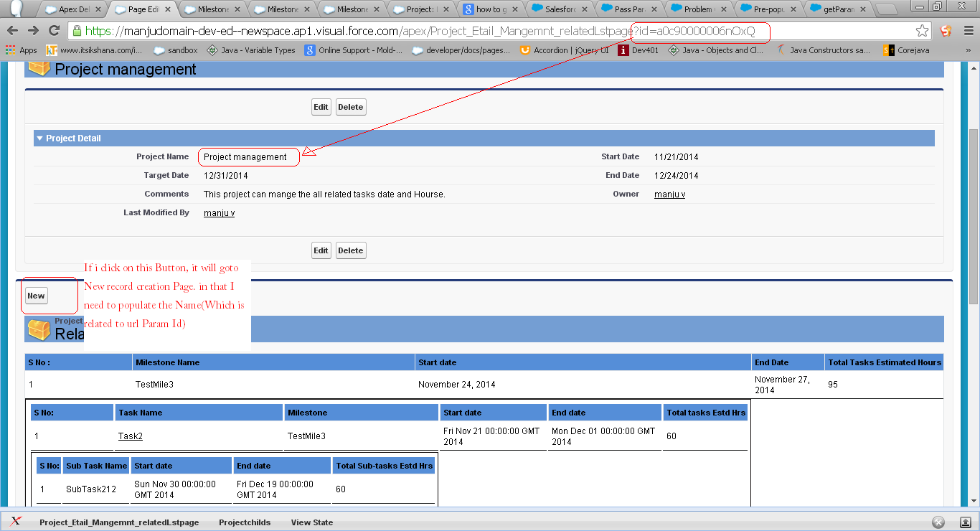980x531 pixels.
Task: Open the Corejava bookmark
Action: 907,50
